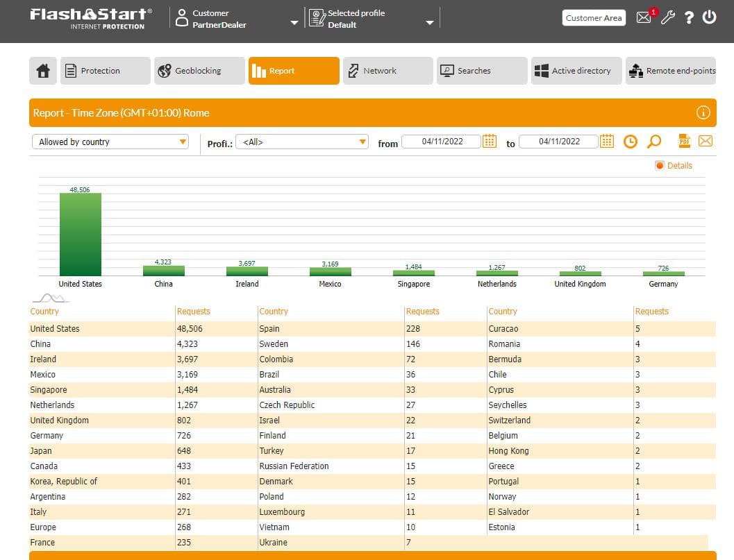Click the Customer Area button
Viewport: 734px width, 560px height.
(x=593, y=18)
